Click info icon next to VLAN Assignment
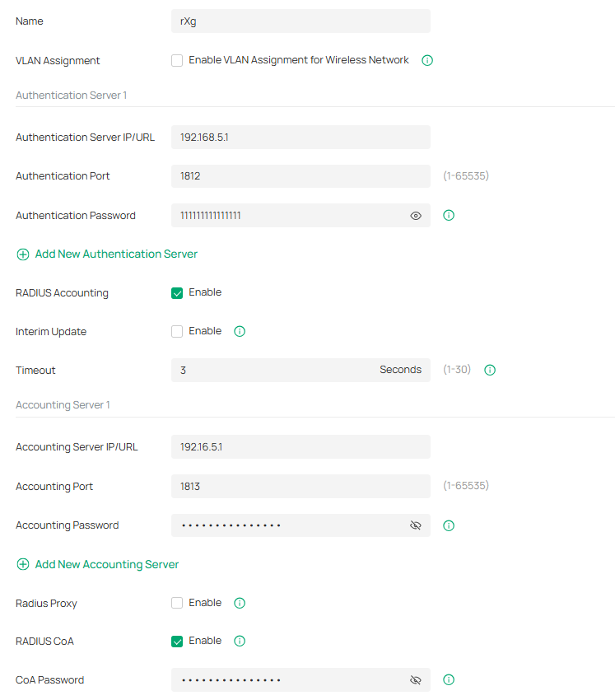This screenshot has width=615, height=700. 427,60
